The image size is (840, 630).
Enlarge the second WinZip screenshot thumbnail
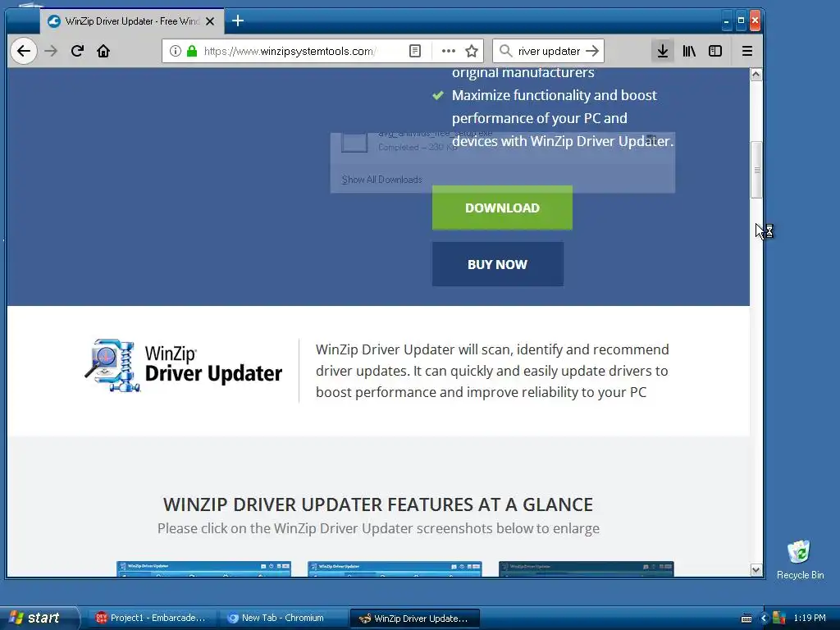pyautogui.click(x=395, y=569)
